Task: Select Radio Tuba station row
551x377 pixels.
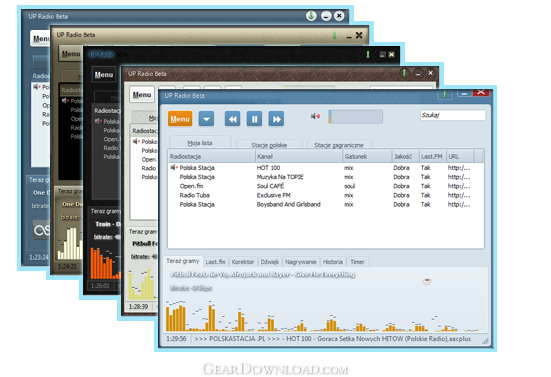Action: 326,195
